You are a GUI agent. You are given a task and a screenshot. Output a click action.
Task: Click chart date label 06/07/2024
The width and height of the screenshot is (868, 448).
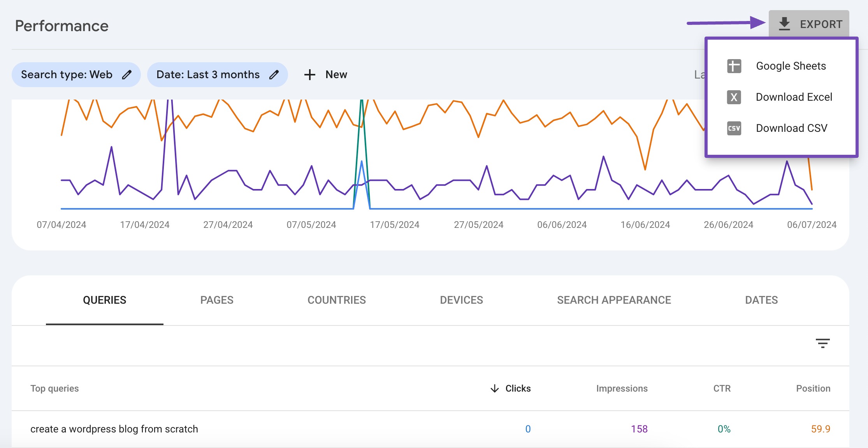[812, 225]
